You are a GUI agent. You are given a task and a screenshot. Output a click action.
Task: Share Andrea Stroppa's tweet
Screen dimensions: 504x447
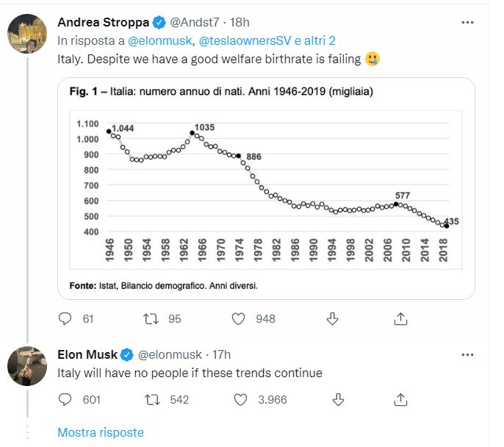click(400, 318)
